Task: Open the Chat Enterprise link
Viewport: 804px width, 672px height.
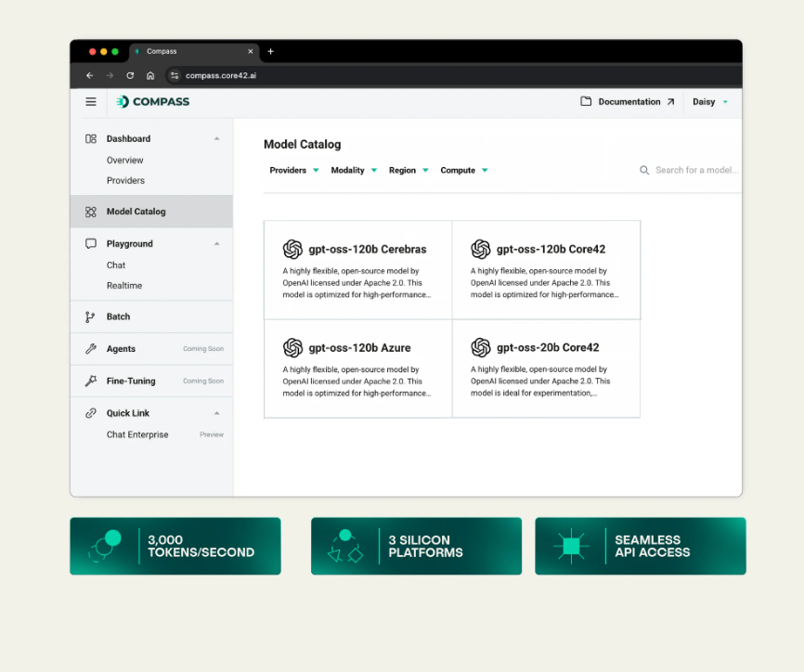Action: (137, 434)
